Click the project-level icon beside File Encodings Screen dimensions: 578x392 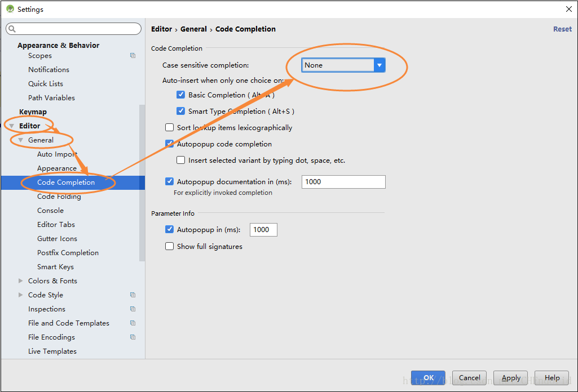[133, 337]
